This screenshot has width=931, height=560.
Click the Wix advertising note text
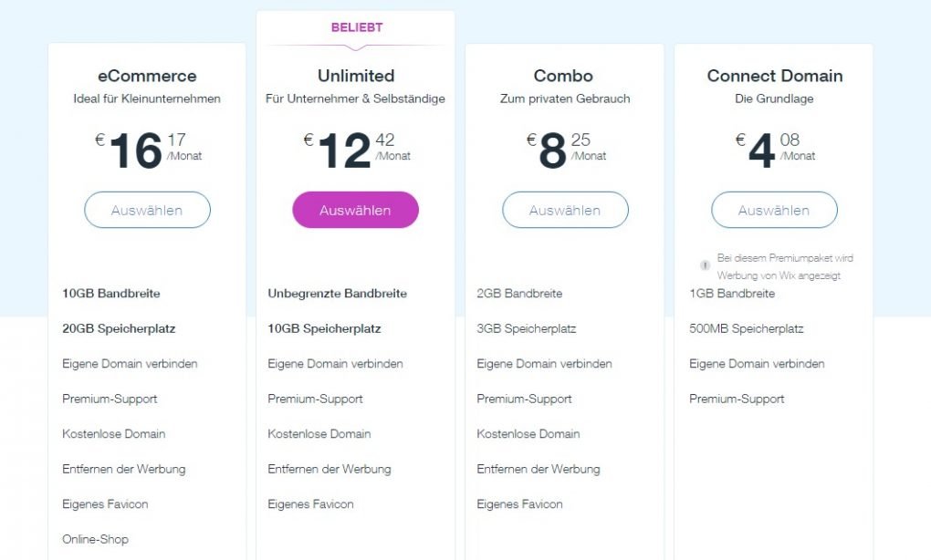(x=785, y=267)
